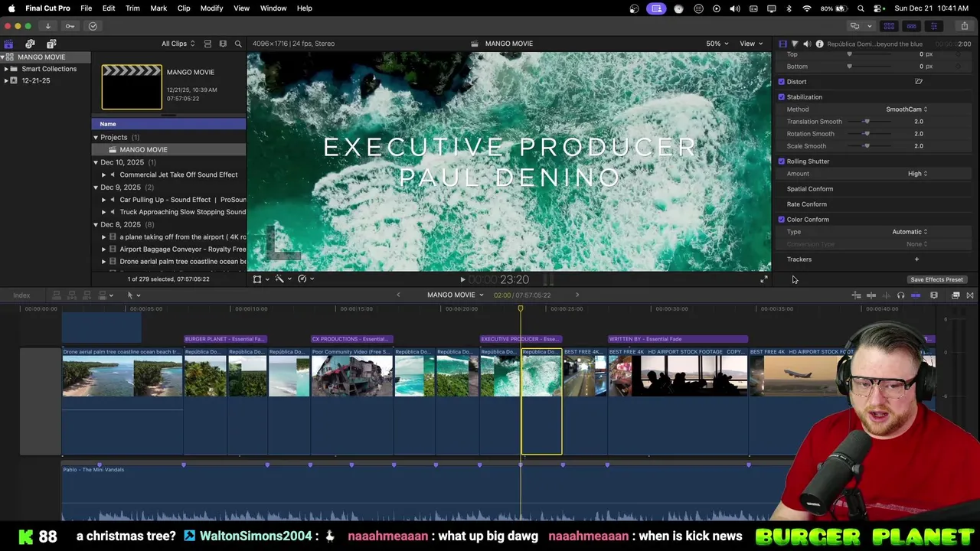
Task: Open Rolling Shutter Amount High dropdown
Action: [x=917, y=174]
